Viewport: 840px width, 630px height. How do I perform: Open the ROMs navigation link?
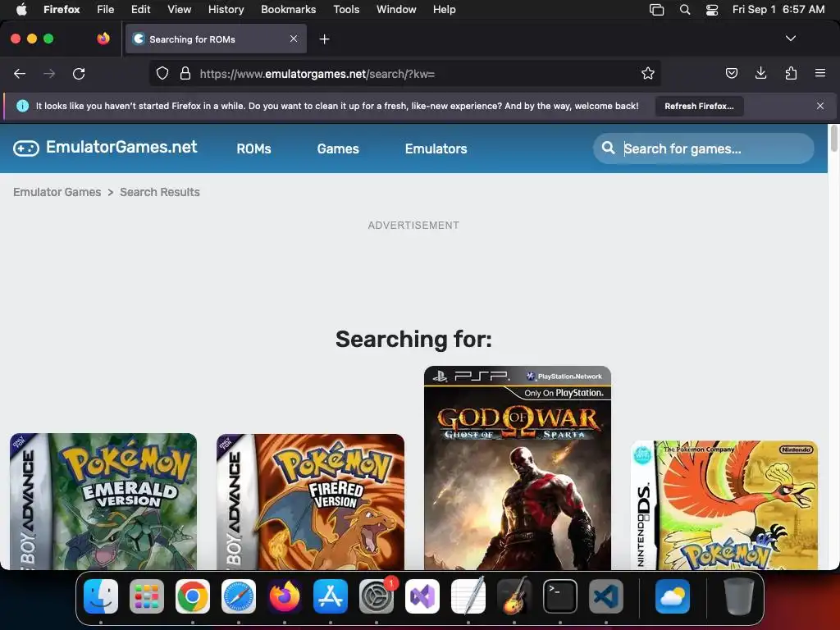click(254, 149)
